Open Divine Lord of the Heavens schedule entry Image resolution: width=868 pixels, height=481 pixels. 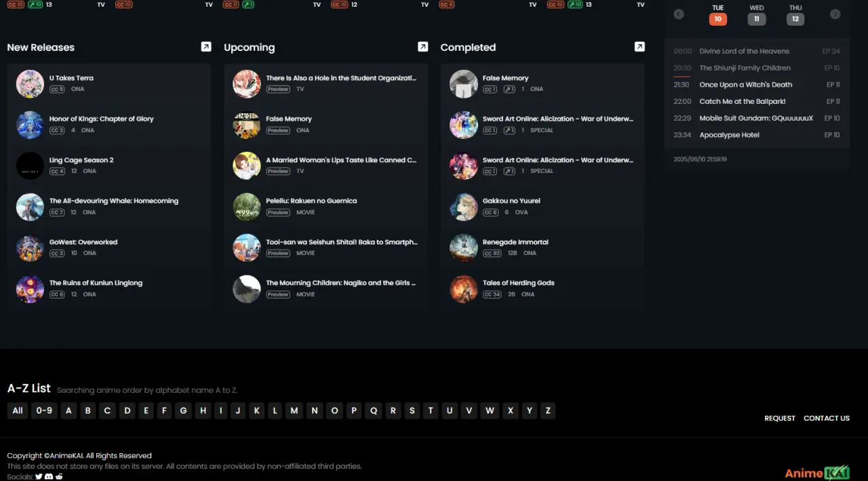757,51
